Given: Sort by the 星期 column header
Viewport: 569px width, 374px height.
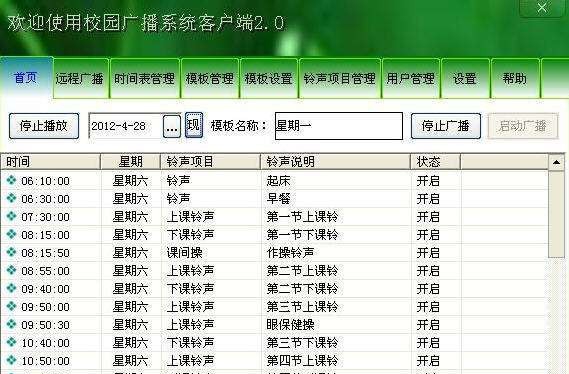Looking at the screenshot, I should click(x=131, y=161).
